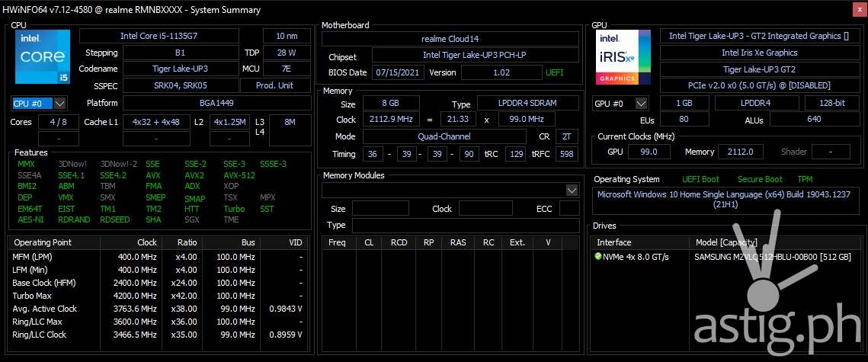This screenshot has height=362, width=868.
Task: Click the LPDDR4 SDRAM memory type
Action: pos(527,104)
